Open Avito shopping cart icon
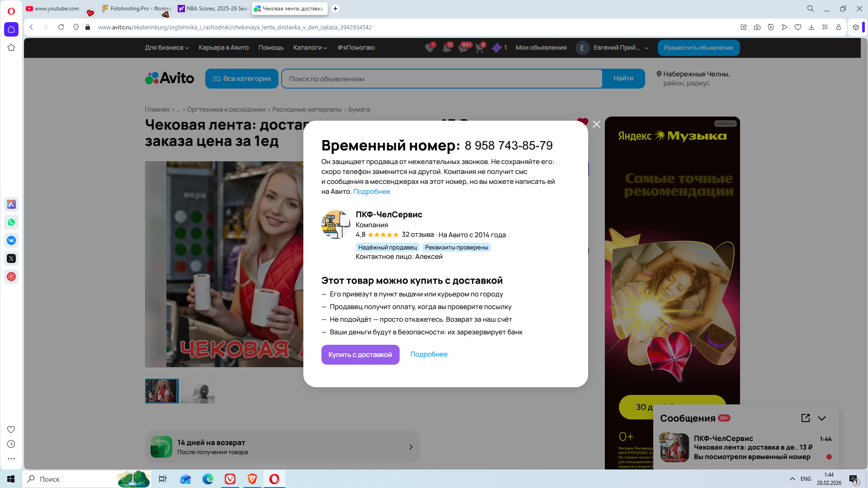The height and width of the screenshot is (488, 868). pos(479,48)
